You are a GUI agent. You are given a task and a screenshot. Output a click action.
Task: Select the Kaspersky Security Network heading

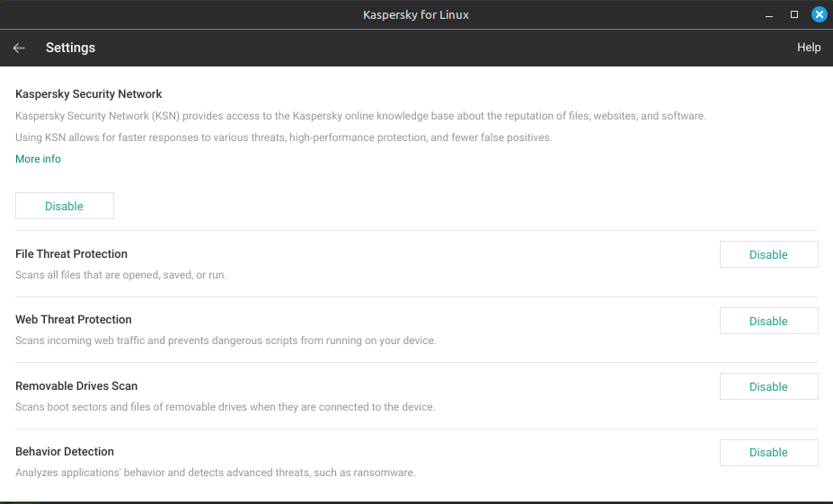tap(89, 94)
